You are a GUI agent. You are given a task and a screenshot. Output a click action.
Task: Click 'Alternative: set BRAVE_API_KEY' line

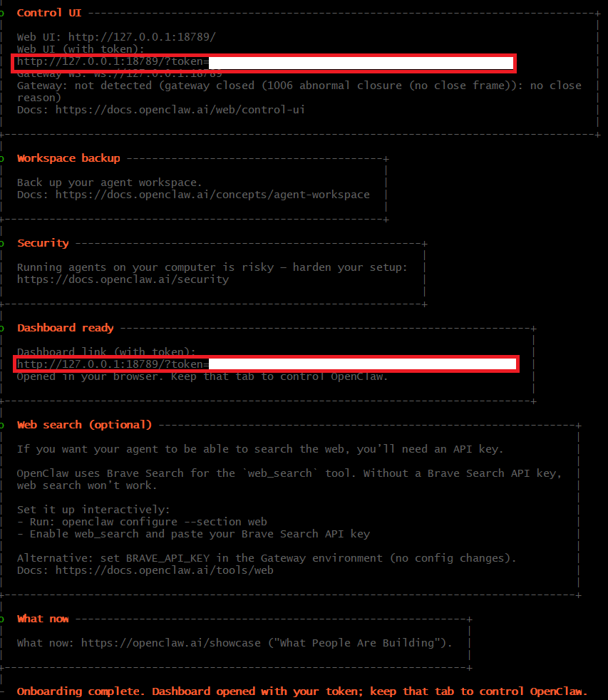(x=267, y=558)
